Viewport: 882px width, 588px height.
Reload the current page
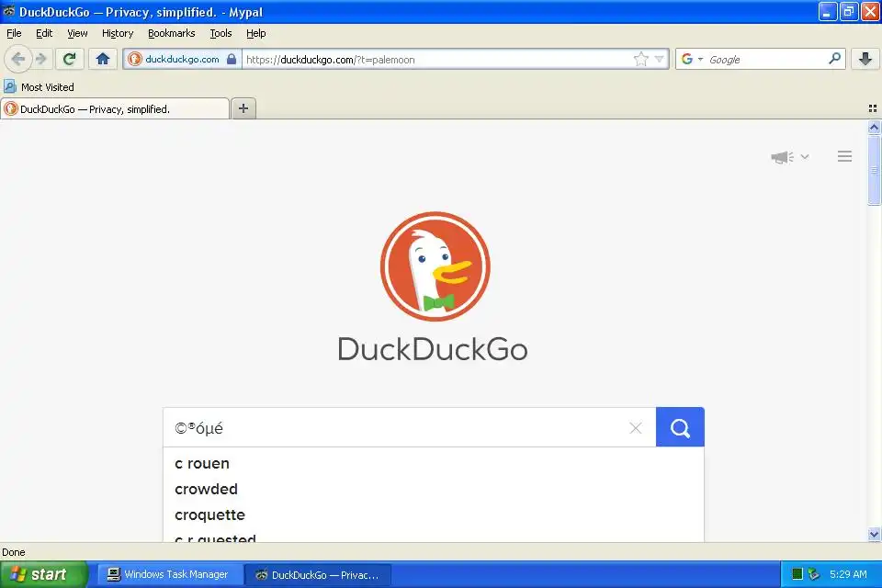point(69,59)
